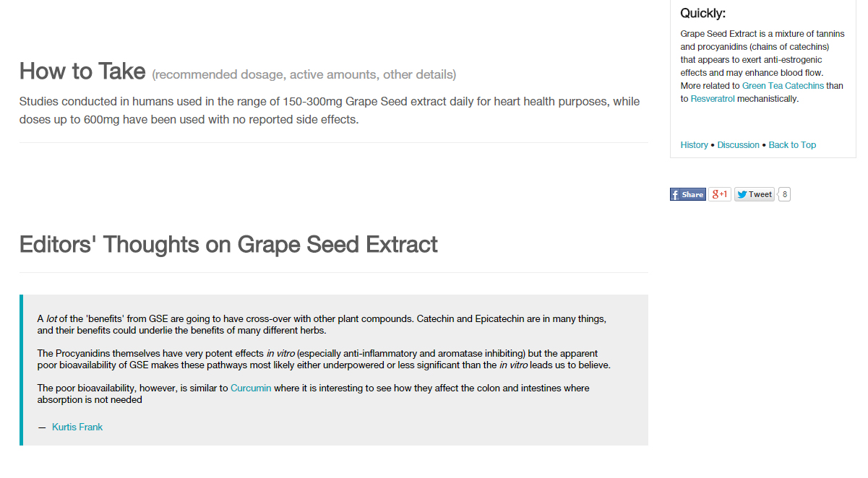Jump using the Back to Top link
Image resolution: width=868 pixels, height=478 pixels.
[x=792, y=145]
